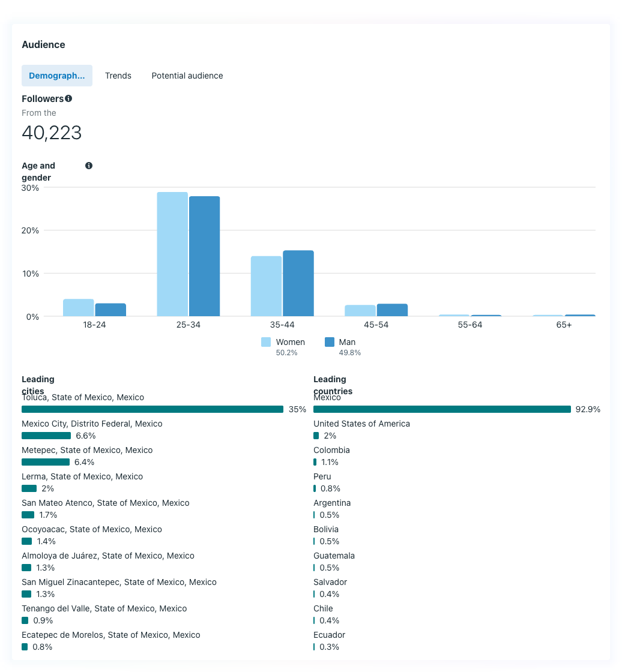The width and height of the screenshot is (634, 672).
Task: Open the Potential audience tab
Action: click(x=187, y=76)
